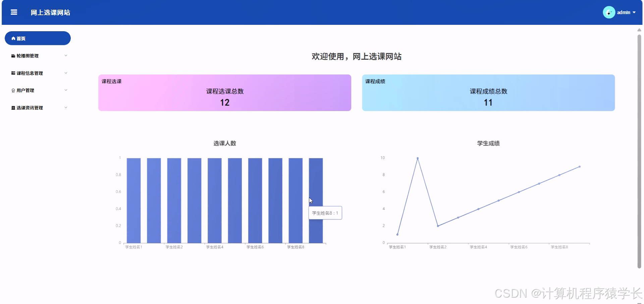This screenshot has width=644, height=304.
Task: Click the 网上选课网站 site title
Action: [x=50, y=12]
